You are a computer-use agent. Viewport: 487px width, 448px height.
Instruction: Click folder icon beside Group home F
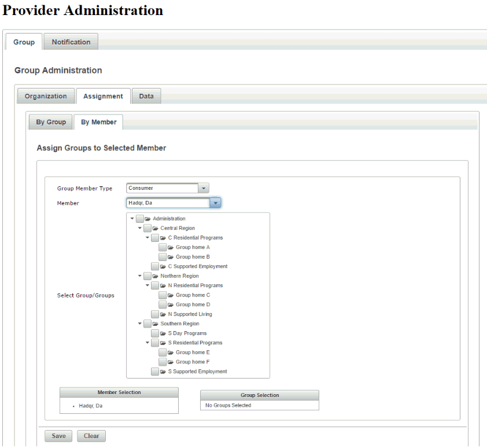coord(171,362)
